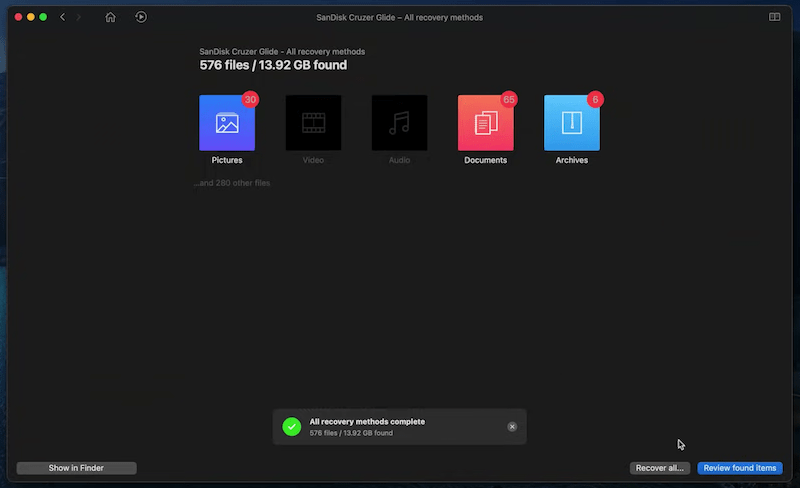Open the Documents category icon
Image resolution: width=800 pixels, height=488 pixels.
[x=485, y=123]
